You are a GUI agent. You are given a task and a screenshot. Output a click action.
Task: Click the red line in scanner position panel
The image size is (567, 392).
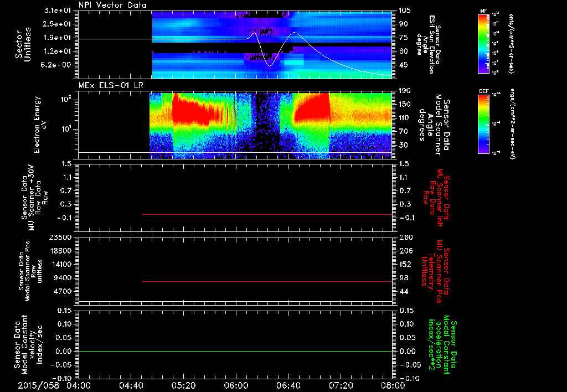(x=267, y=281)
